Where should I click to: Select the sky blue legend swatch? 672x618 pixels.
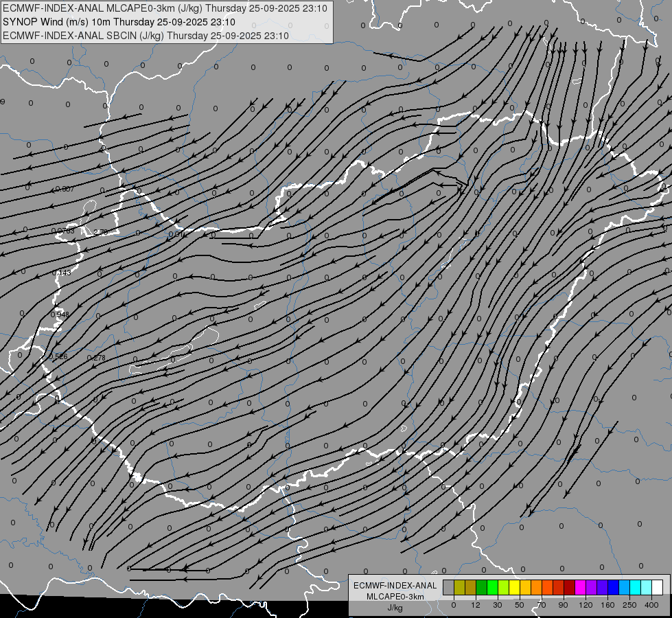625,587
